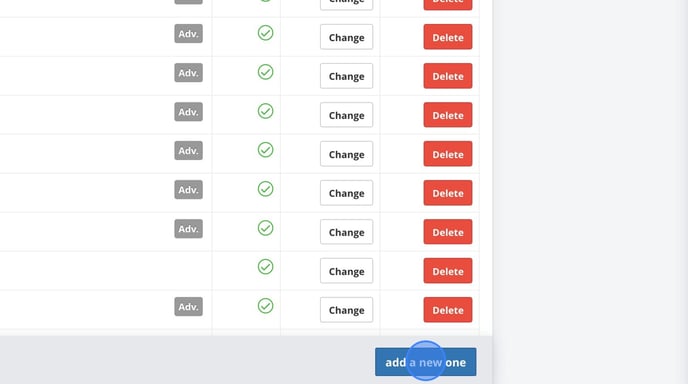This screenshot has width=688, height=384.
Task: Click Change in second fully visible row
Action: coord(347,76)
